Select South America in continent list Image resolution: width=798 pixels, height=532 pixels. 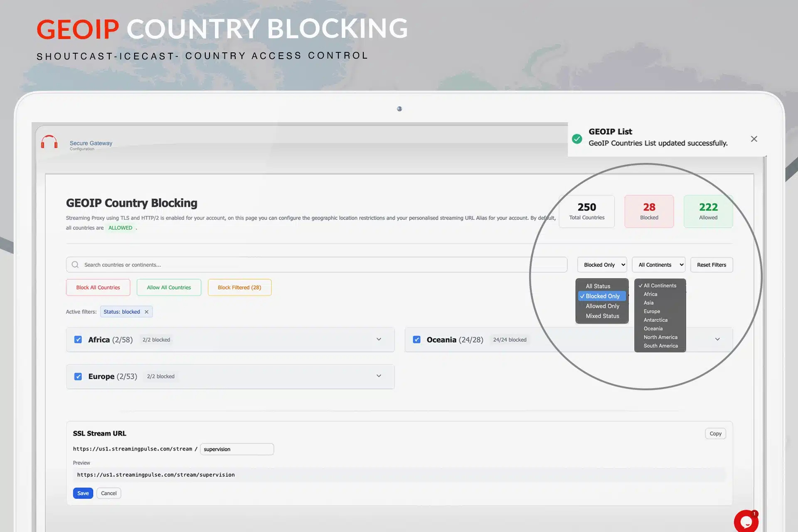(x=660, y=346)
